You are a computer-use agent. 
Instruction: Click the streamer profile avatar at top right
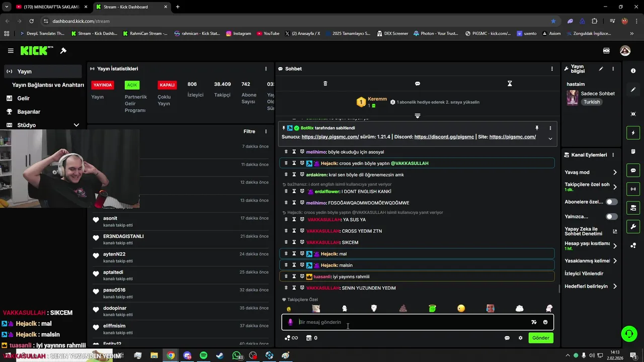click(x=625, y=51)
